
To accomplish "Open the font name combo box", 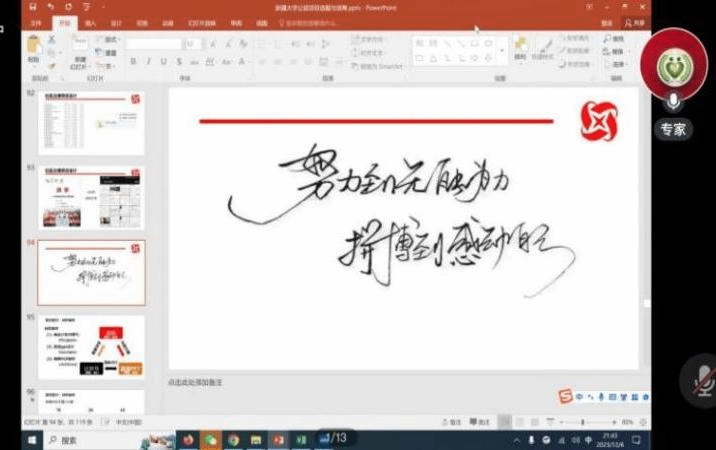I will (154, 44).
